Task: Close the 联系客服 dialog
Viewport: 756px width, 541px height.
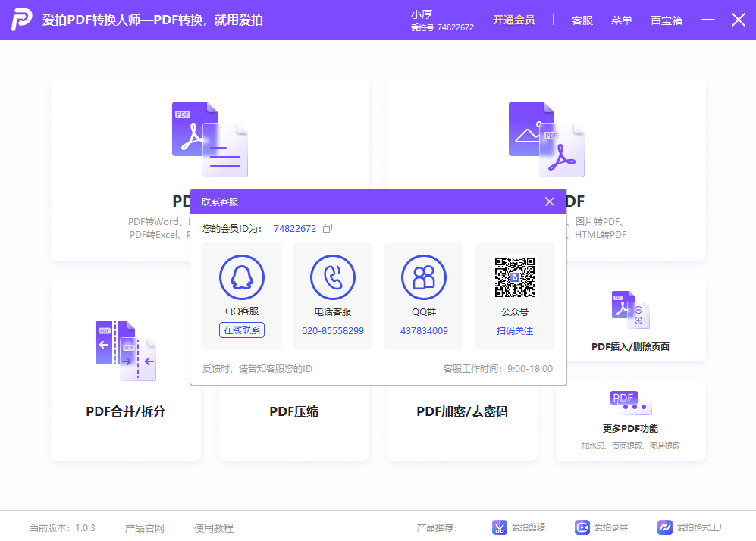Action: tap(550, 202)
